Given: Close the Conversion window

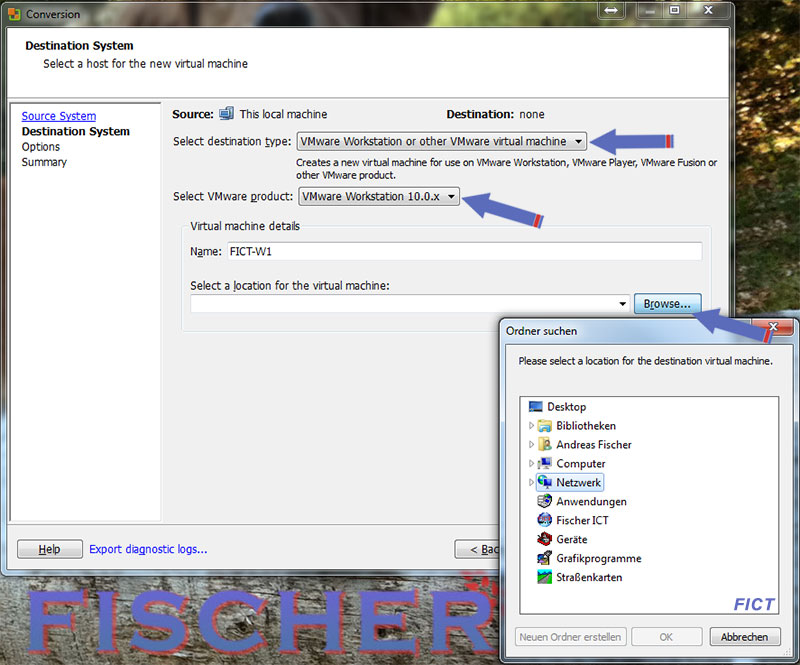Looking at the screenshot, I should coord(708,10).
